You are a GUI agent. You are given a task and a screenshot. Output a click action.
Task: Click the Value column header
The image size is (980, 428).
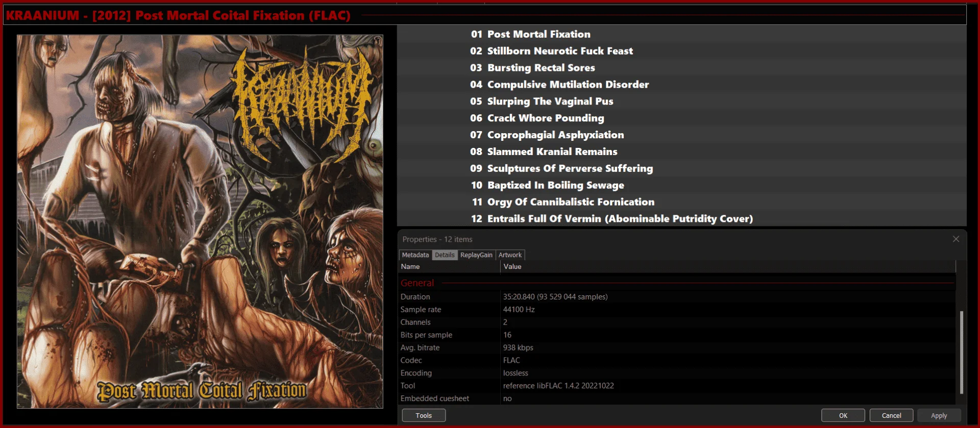(x=728, y=267)
